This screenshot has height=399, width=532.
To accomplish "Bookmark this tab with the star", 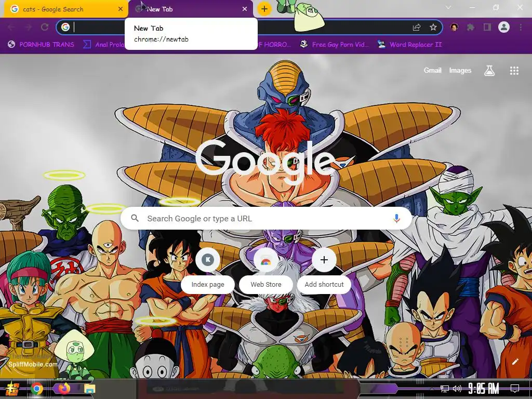I will (433, 28).
